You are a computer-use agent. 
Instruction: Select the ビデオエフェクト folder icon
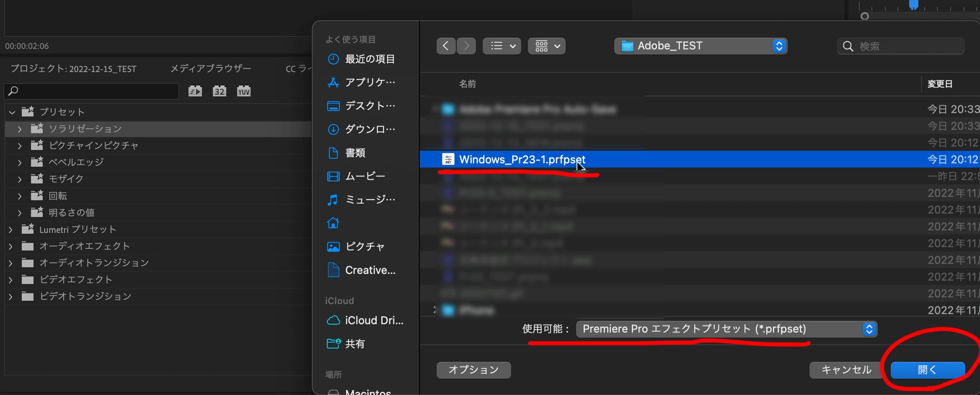click(28, 279)
